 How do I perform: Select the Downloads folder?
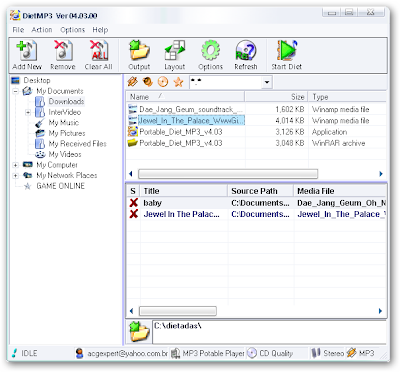coord(66,101)
